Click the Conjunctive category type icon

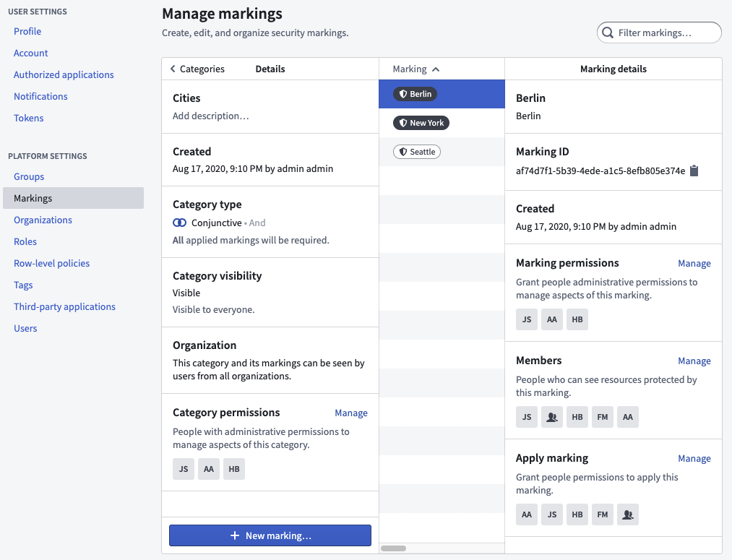pyautogui.click(x=179, y=223)
